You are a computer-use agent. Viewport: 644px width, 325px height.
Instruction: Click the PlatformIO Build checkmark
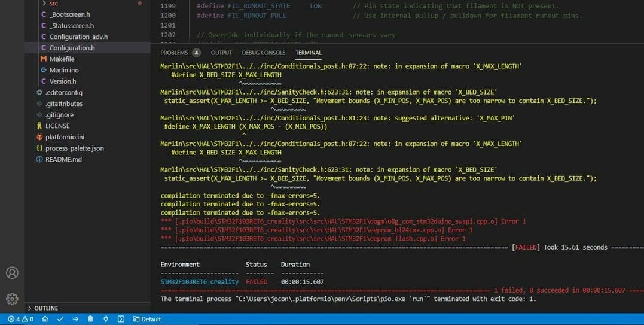point(60,319)
